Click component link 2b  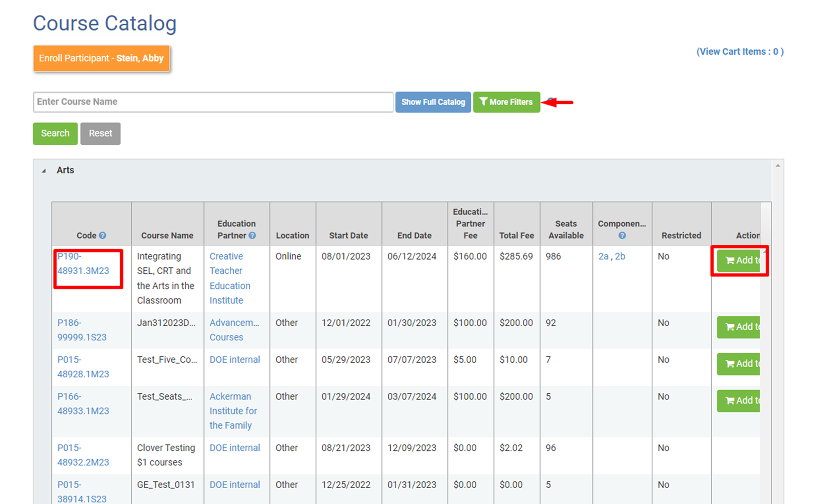[620, 256]
